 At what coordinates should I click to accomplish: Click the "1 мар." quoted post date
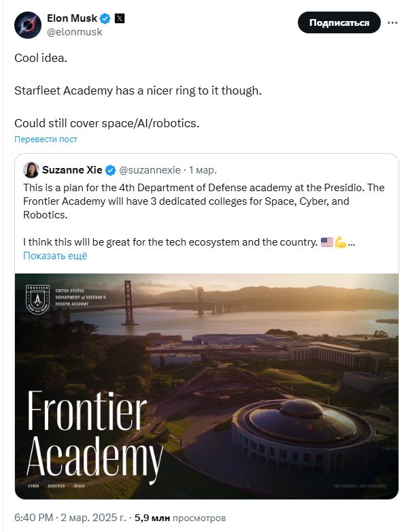click(x=203, y=169)
